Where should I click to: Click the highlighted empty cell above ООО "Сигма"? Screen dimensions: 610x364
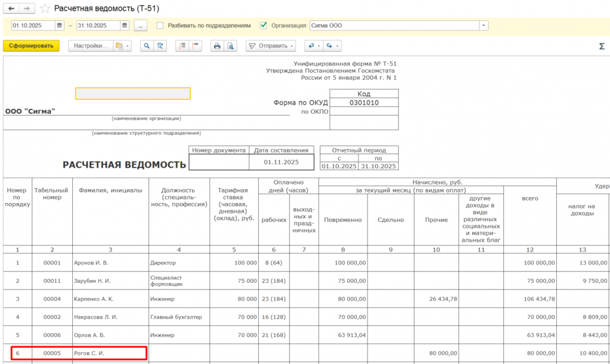pos(133,93)
